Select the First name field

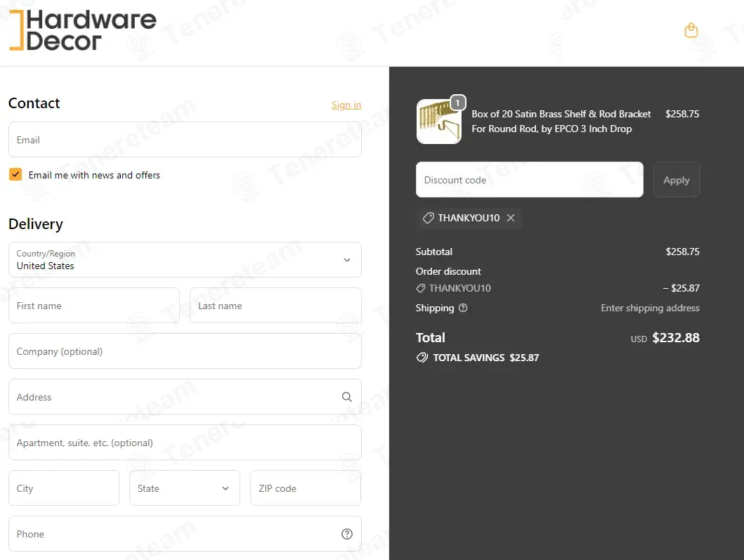[x=94, y=306]
